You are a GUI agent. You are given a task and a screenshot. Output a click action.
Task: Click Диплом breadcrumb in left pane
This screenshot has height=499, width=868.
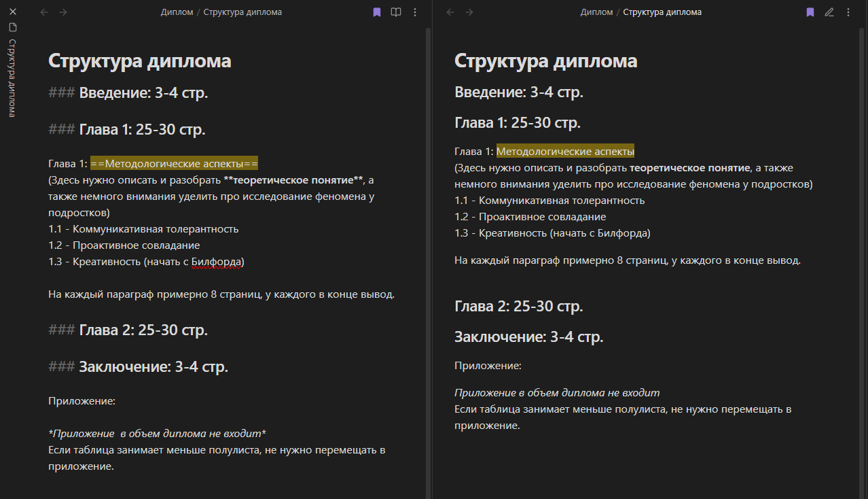(x=177, y=12)
